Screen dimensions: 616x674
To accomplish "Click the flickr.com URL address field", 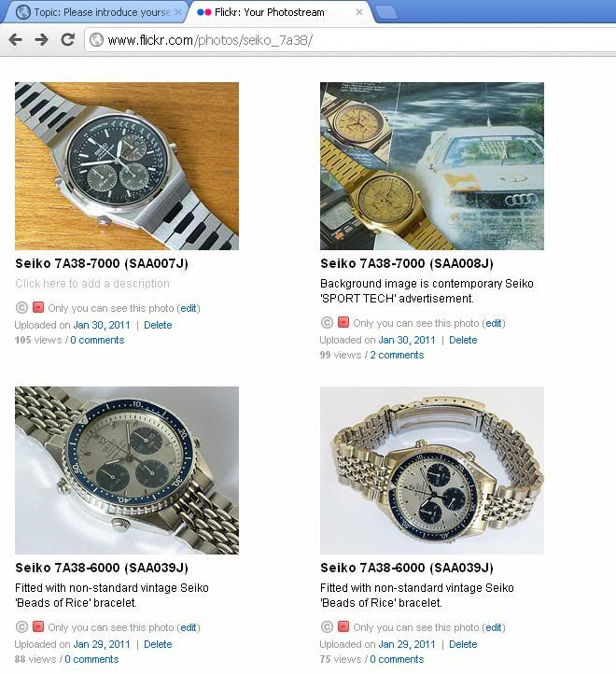I will click(x=350, y=40).
